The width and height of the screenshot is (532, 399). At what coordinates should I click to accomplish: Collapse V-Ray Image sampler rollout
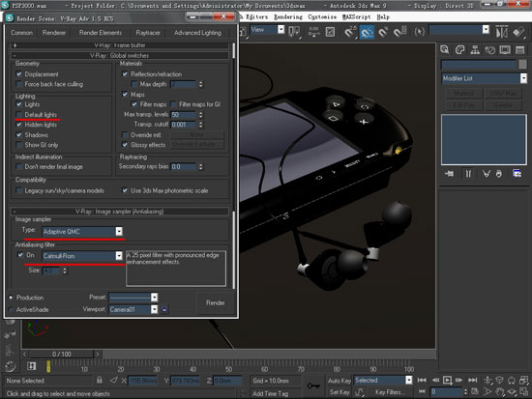click(120, 212)
